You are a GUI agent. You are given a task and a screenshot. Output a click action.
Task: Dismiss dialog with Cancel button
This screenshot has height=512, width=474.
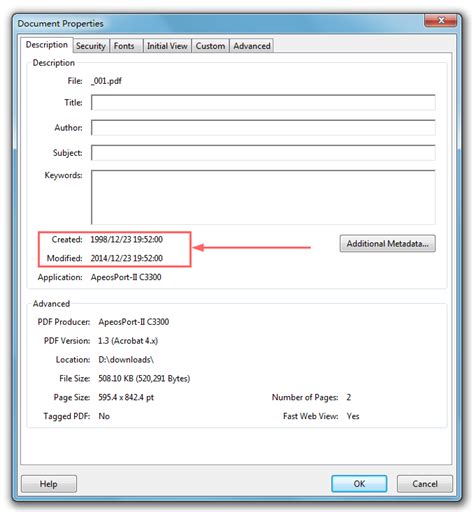[x=425, y=484]
